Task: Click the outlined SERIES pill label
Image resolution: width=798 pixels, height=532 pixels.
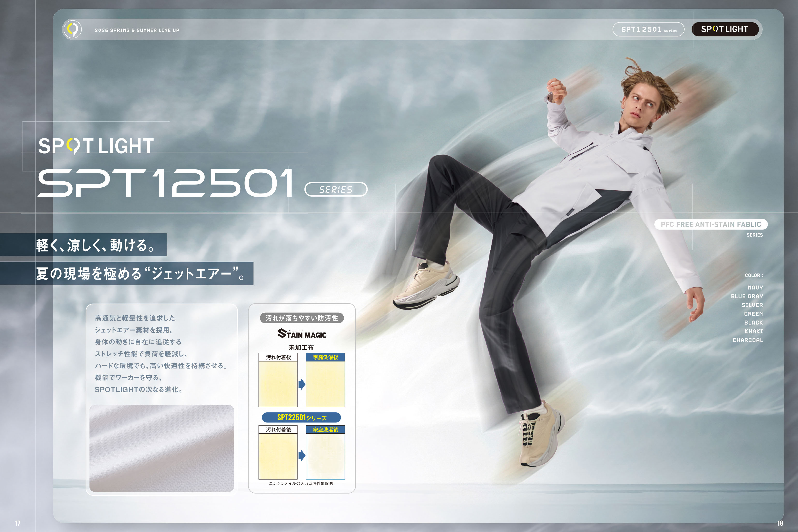Action: (336, 189)
